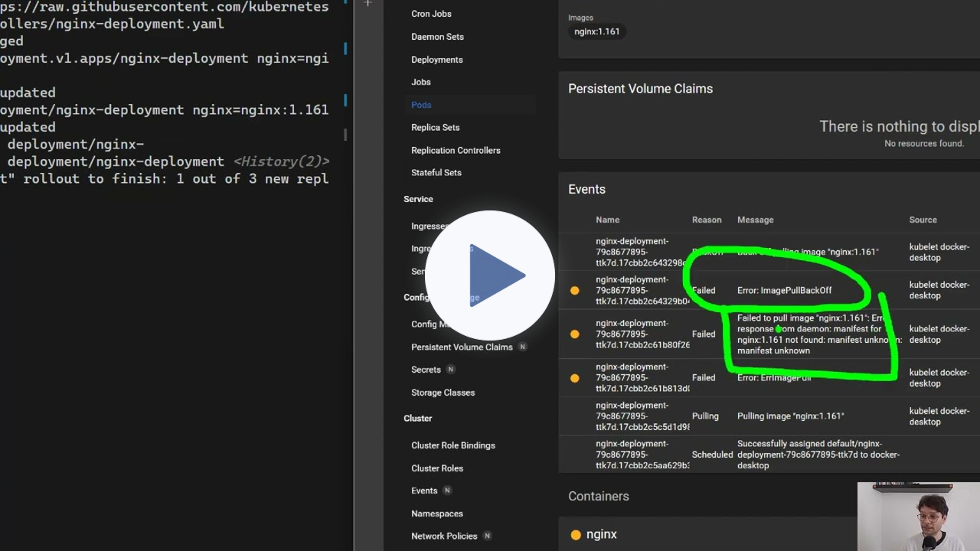Click the Cluster section heading
Viewport: 980px width, 551px height.
pyautogui.click(x=418, y=419)
